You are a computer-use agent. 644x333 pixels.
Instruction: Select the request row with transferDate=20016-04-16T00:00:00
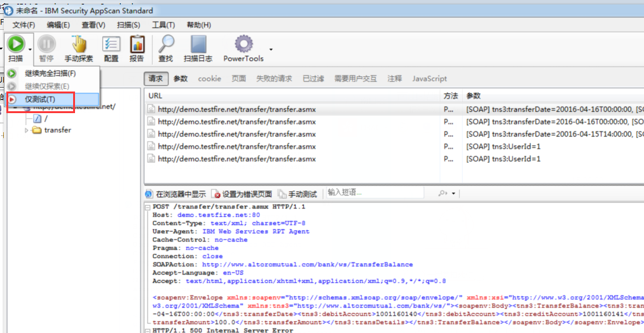tap(394, 110)
